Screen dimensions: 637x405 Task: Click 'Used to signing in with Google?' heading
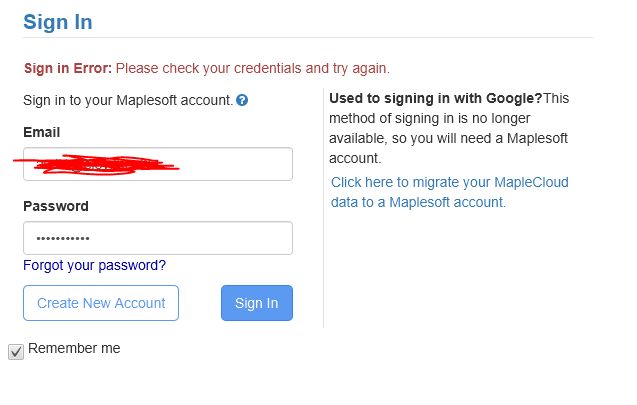pos(436,98)
